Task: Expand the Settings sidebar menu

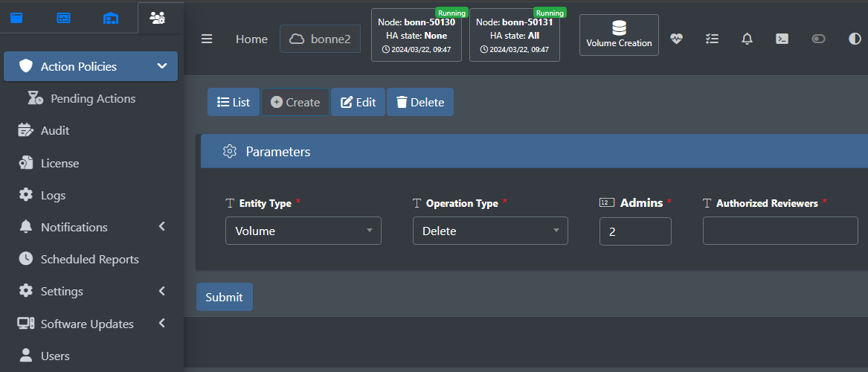Action: (x=92, y=291)
